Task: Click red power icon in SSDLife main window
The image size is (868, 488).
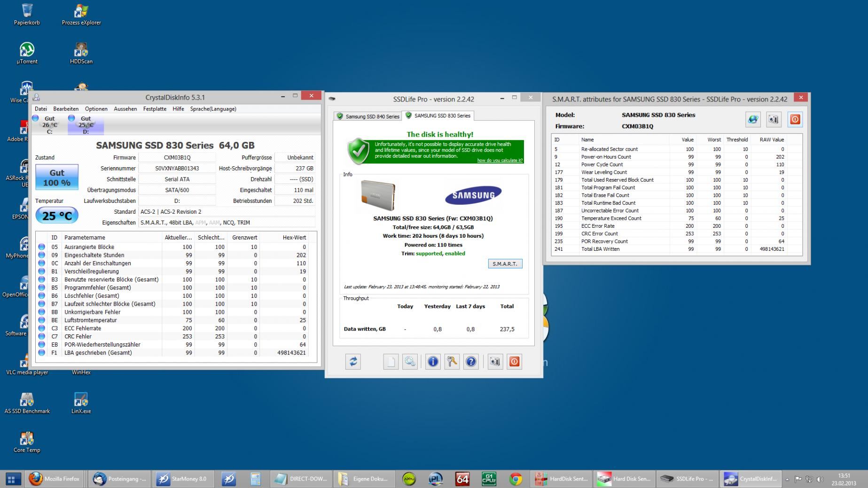Action: point(514,361)
